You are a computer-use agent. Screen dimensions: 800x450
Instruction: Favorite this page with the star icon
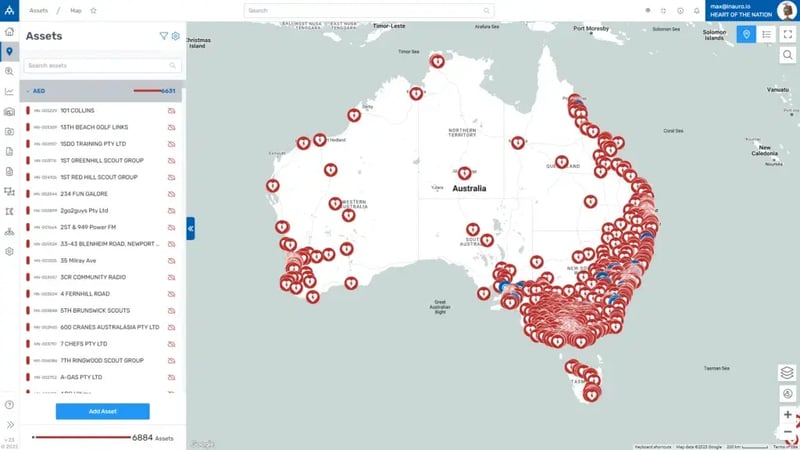point(93,10)
